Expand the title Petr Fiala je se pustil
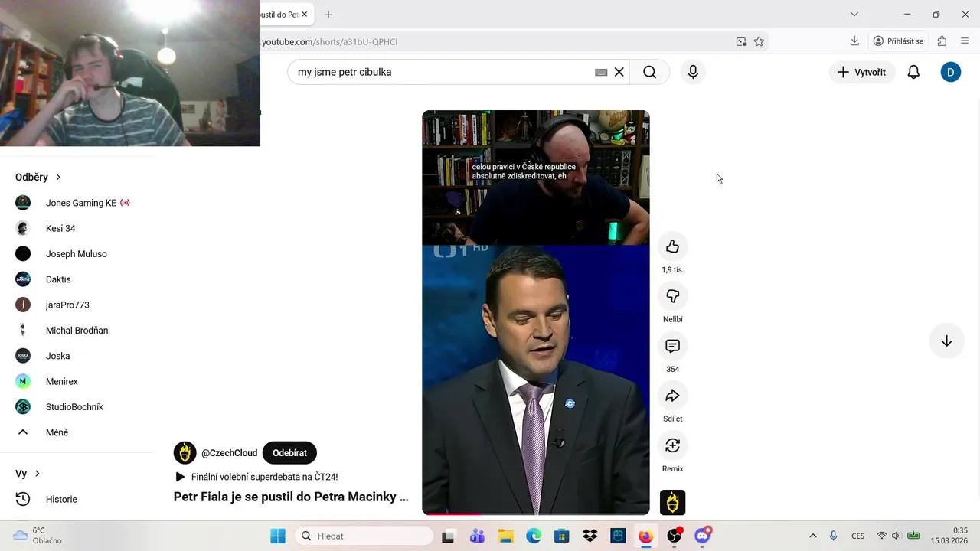 [x=291, y=497]
